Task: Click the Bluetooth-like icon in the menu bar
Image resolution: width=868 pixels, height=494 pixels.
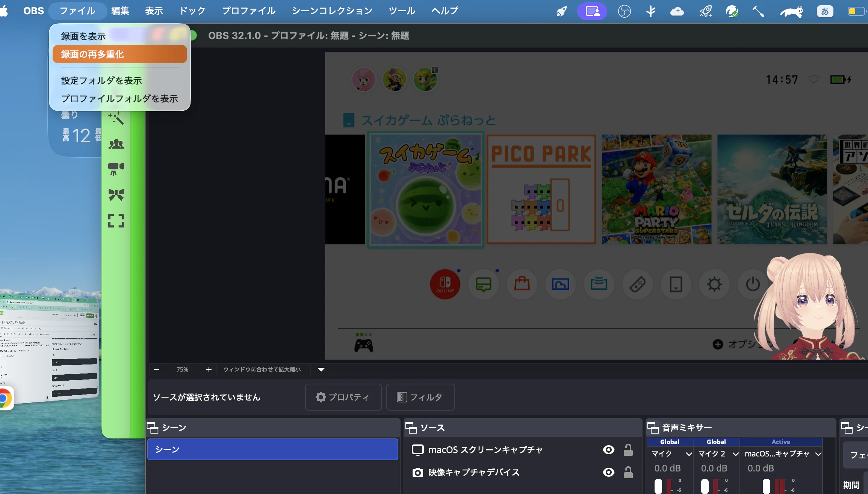Action: click(x=651, y=11)
